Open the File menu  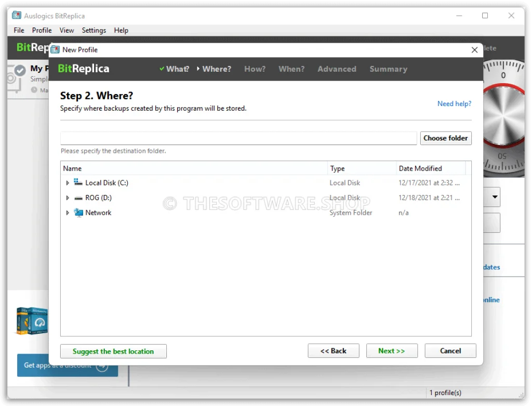point(19,30)
